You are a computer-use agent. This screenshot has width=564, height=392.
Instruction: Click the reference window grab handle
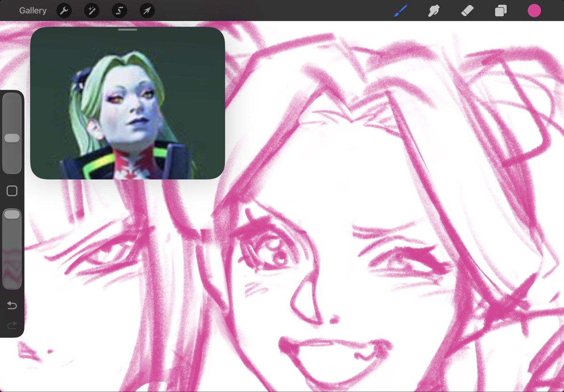point(127,30)
